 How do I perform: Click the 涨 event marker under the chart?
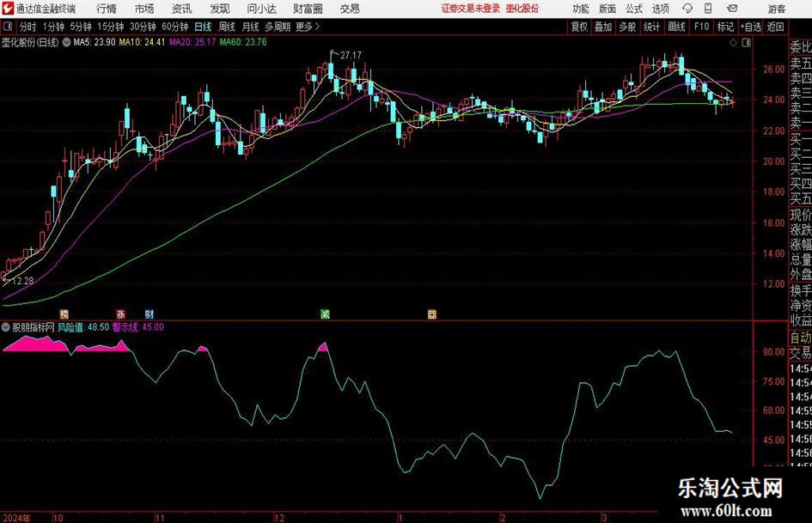tap(120, 313)
